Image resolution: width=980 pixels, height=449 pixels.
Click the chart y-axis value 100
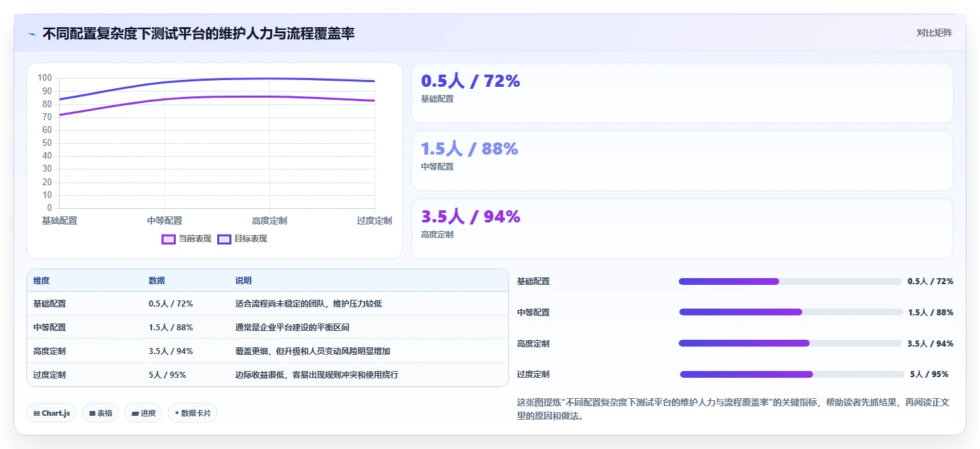[x=45, y=78]
